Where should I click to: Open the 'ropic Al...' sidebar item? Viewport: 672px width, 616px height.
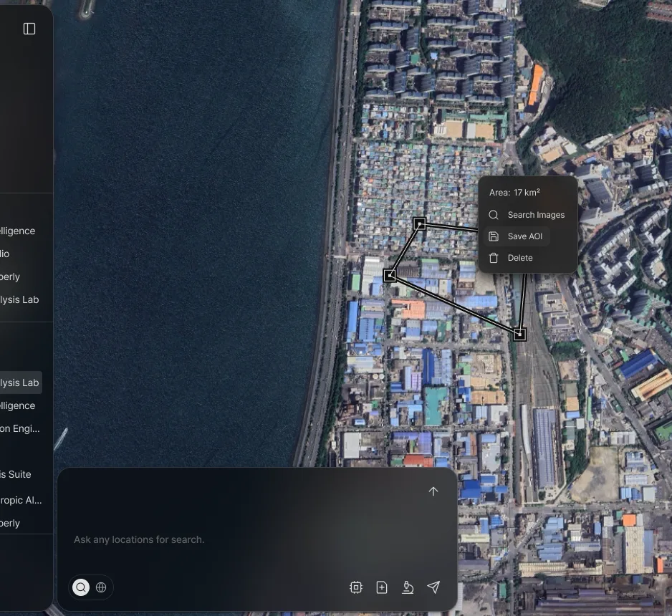[21, 500]
